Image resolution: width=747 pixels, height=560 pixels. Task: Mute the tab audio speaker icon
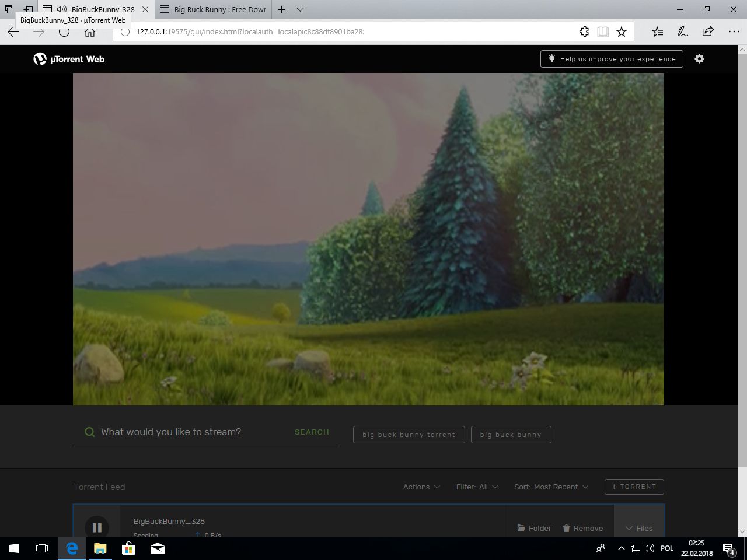pos(62,9)
